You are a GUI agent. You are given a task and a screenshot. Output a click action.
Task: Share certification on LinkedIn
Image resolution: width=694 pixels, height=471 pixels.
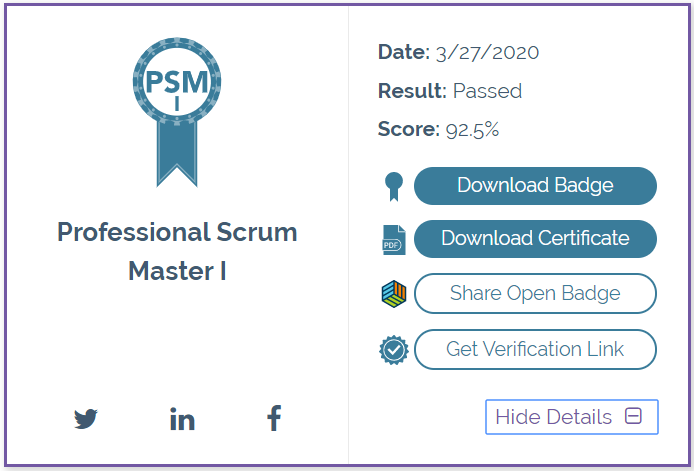pyautogui.click(x=182, y=419)
